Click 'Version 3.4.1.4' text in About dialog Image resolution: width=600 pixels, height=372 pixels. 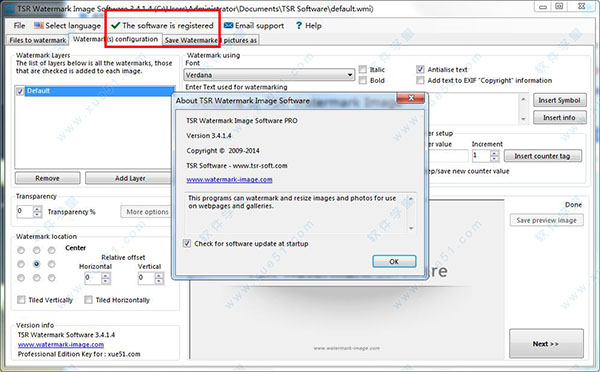(209, 135)
